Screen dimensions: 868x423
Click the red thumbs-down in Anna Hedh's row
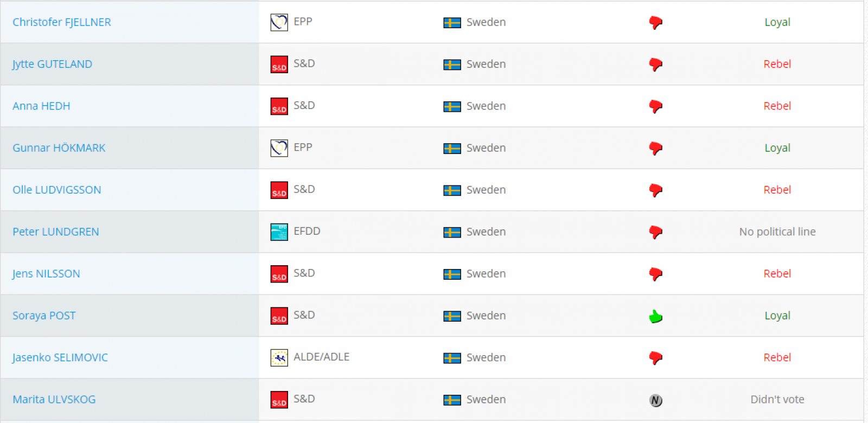tap(656, 106)
